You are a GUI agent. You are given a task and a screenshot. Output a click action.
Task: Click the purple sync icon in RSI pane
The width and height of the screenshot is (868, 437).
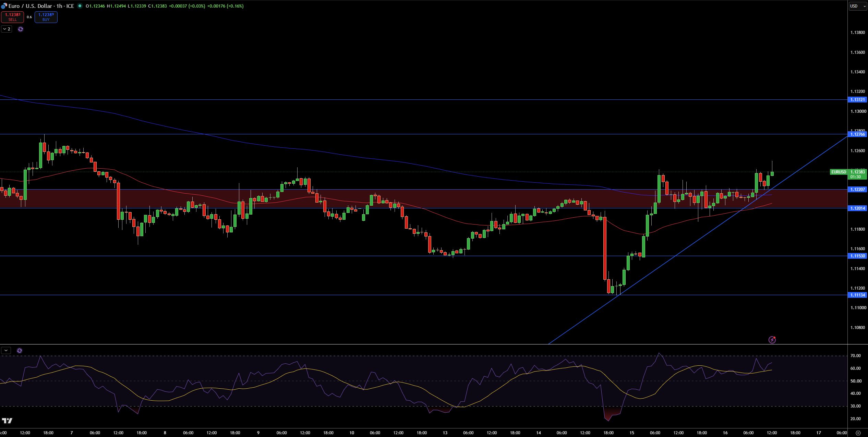click(20, 351)
